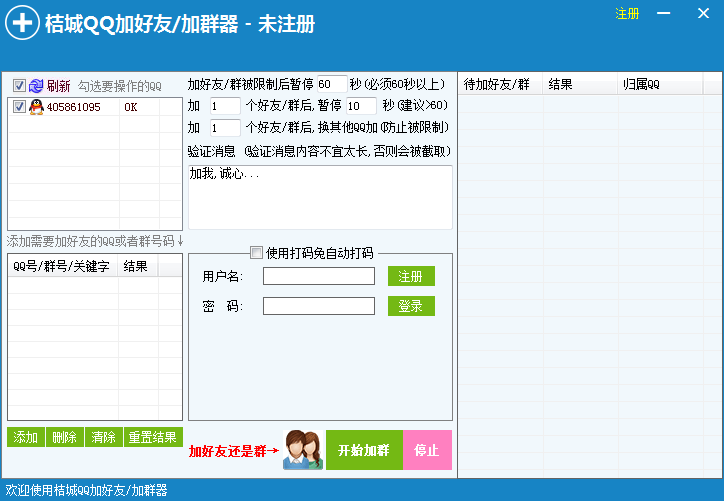The width and height of the screenshot is (724, 501).
Task: Select the 405861095 account number text
Action: click(x=73, y=107)
